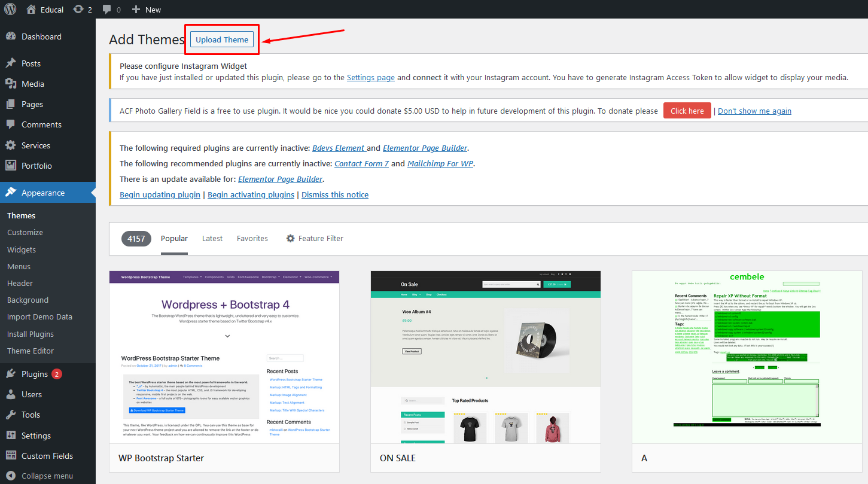Click the comments bubble icon in admin bar
Screen dimensions: 868x484
coord(107,10)
